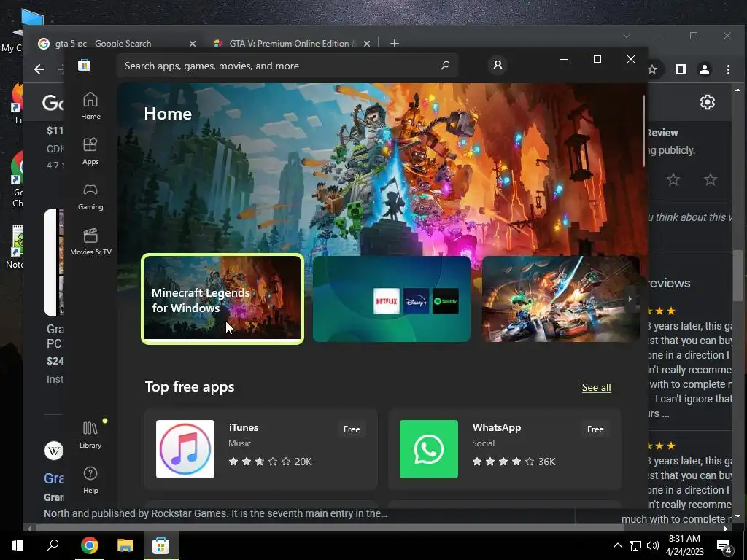Click the right rating star in Chrome review panel

(x=711, y=179)
